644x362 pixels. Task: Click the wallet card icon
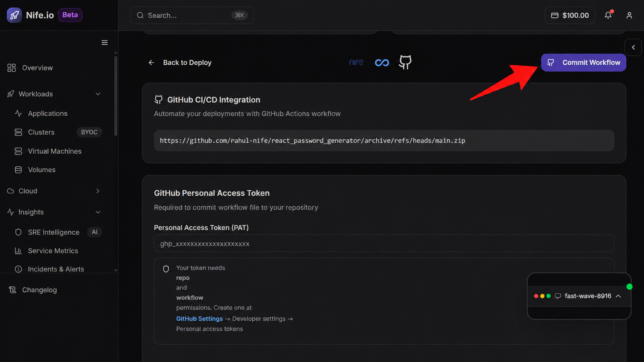(x=555, y=15)
